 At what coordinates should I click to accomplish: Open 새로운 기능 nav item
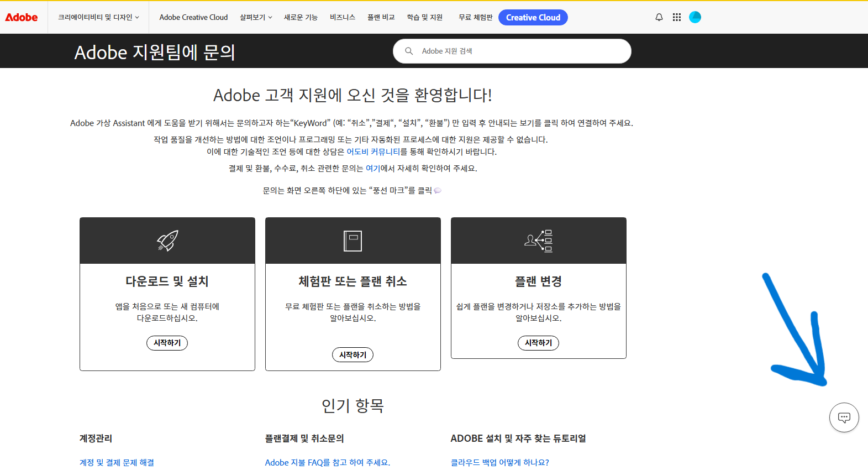tap(301, 17)
